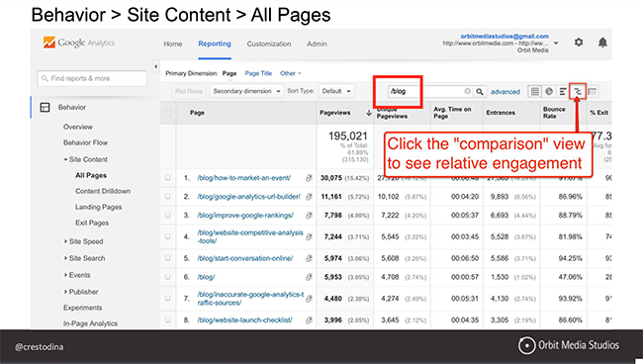This screenshot has width=643, height=364.
Task: Open inaccurate-google-analytics external link icon
Action: tap(309, 299)
